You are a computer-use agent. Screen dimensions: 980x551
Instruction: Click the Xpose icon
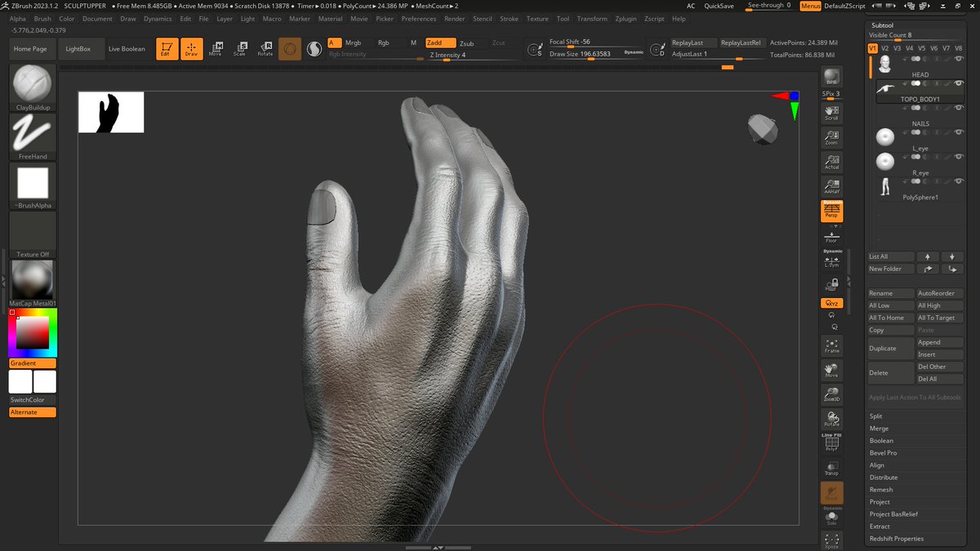tap(831, 540)
